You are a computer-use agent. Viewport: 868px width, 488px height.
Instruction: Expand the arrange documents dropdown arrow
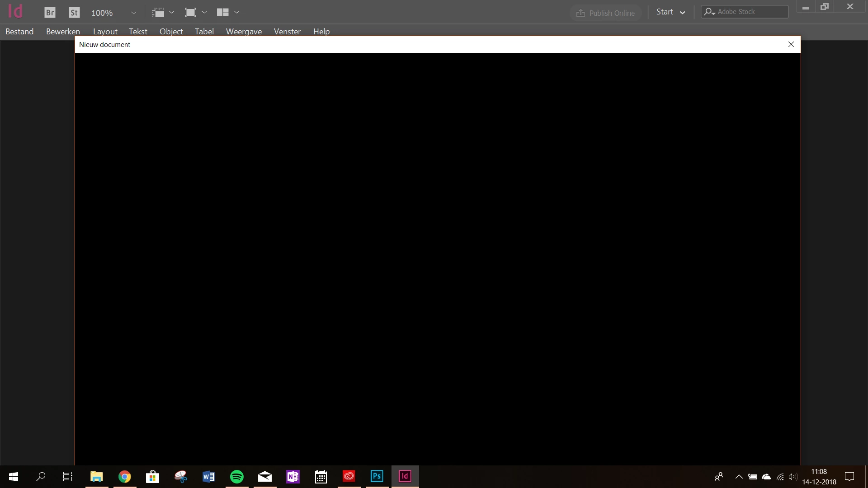pyautogui.click(x=237, y=13)
